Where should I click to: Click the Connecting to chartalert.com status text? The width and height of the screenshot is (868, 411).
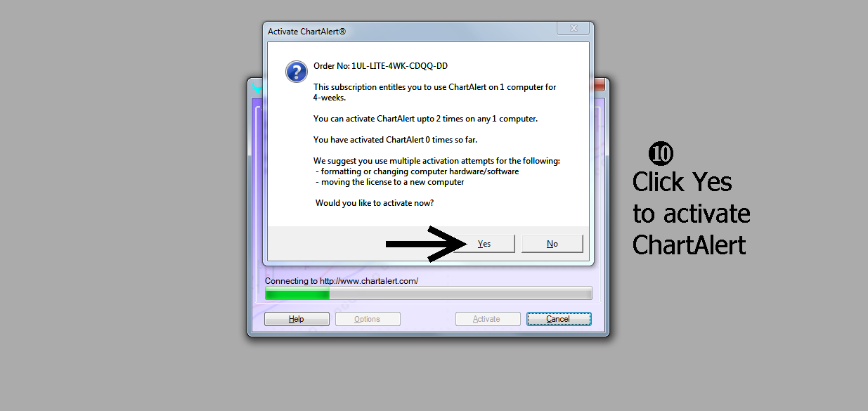coord(342,281)
